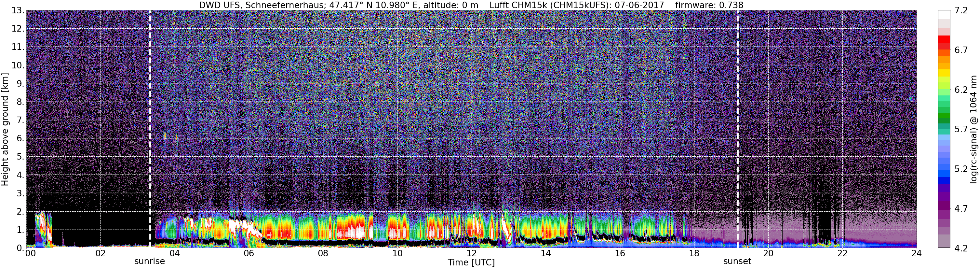Click the height axis tick '13.'
Screen dimensions: 980x269
18,11
